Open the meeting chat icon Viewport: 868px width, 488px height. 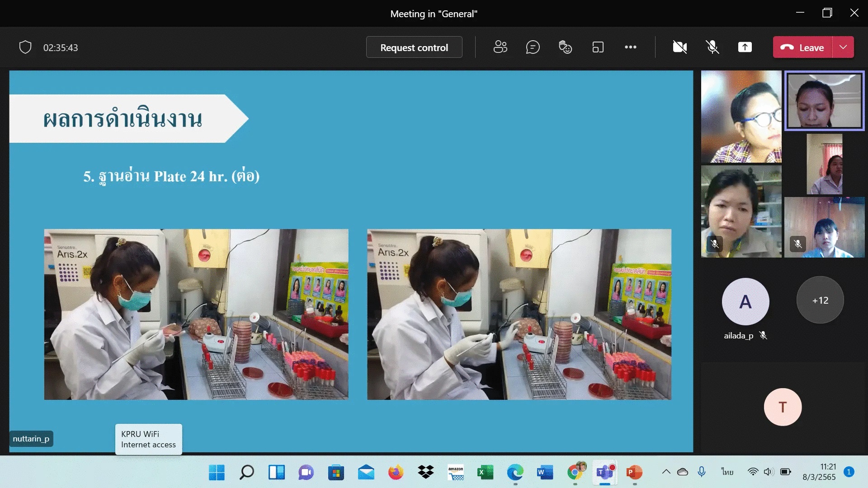(533, 47)
